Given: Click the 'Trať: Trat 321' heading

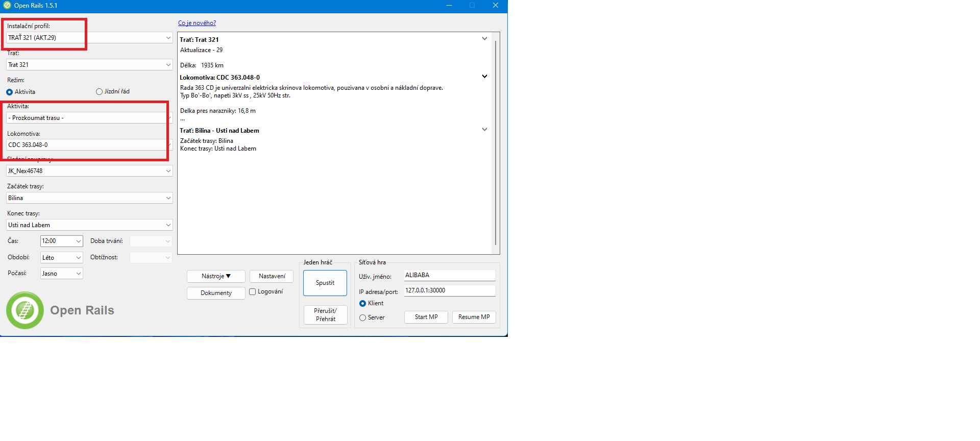Looking at the screenshot, I should point(199,40).
